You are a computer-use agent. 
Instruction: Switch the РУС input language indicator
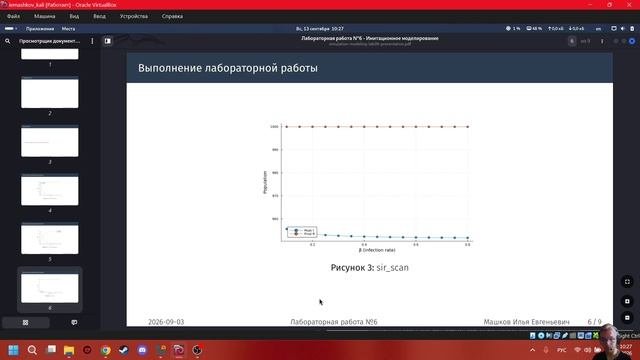562,350
